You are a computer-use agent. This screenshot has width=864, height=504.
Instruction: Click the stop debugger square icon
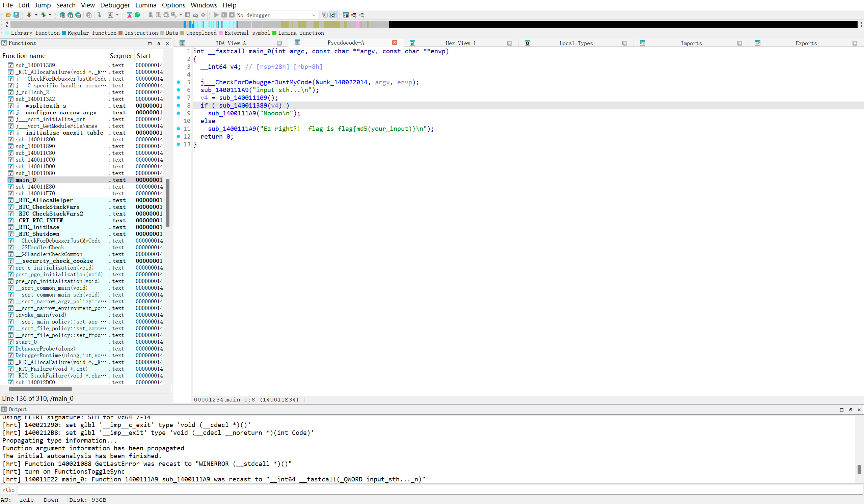(232, 15)
